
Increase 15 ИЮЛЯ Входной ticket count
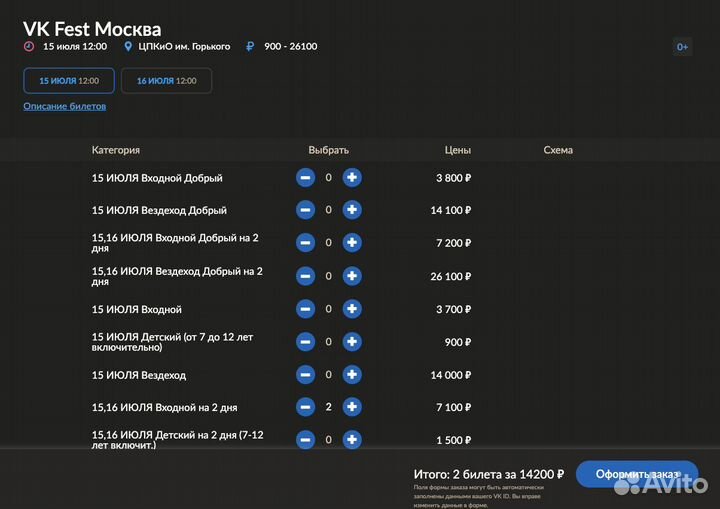pyautogui.click(x=352, y=309)
